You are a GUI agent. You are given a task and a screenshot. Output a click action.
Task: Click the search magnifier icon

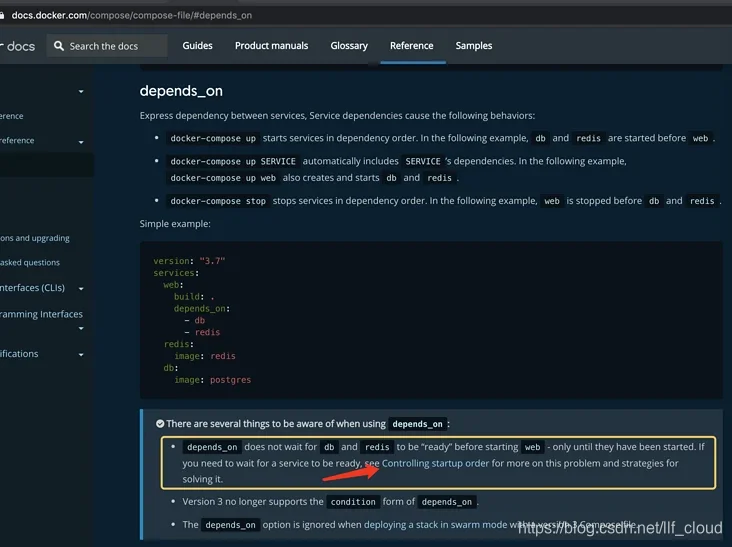click(x=59, y=46)
